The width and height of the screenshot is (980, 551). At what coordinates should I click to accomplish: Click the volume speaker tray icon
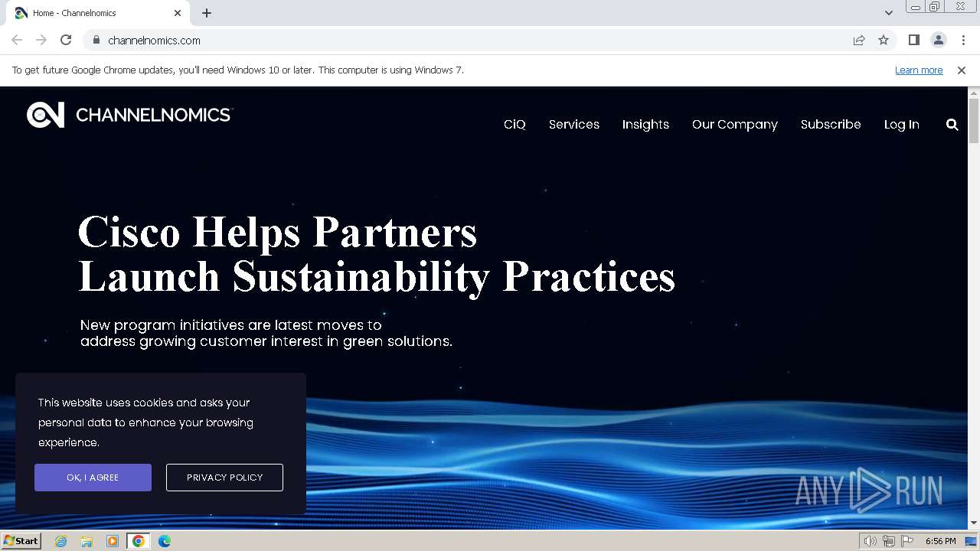click(x=870, y=541)
